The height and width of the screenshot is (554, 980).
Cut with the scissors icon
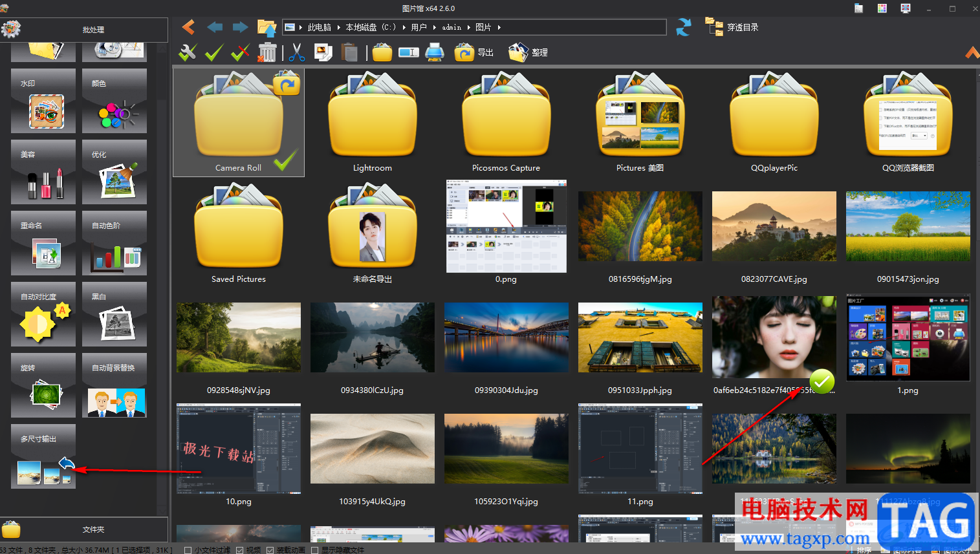click(297, 52)
